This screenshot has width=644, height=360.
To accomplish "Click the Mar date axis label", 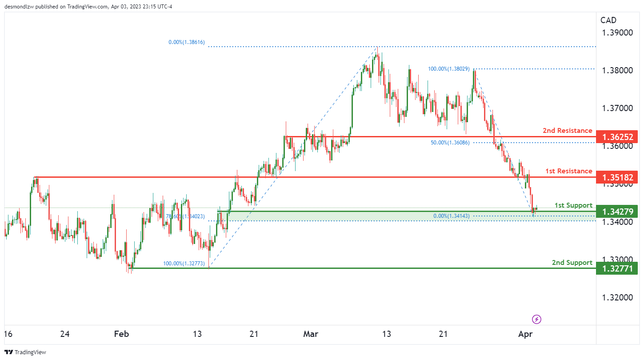I will click(x=311, y=334).
